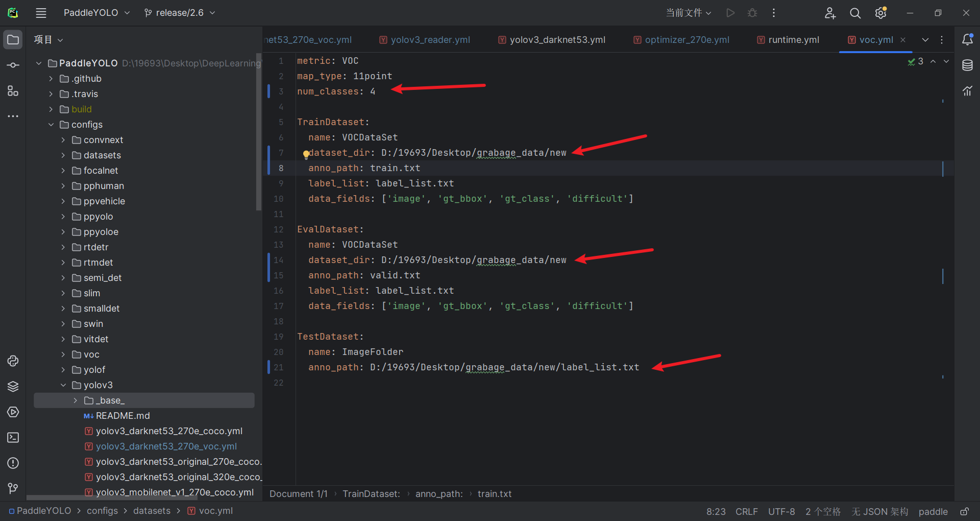Switch to partially hidden 270e_voc.yml tab

[x=308, y=40]
